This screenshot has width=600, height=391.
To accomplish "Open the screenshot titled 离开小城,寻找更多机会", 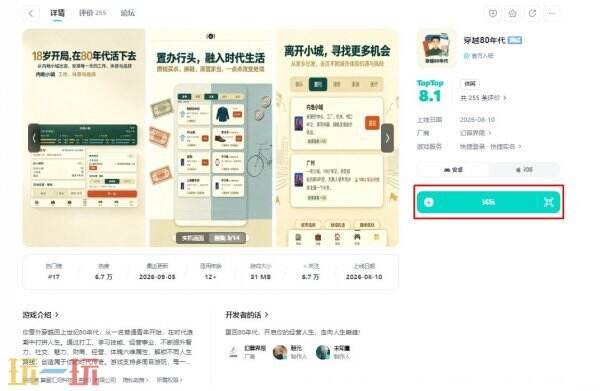I will tap(338, 138).
